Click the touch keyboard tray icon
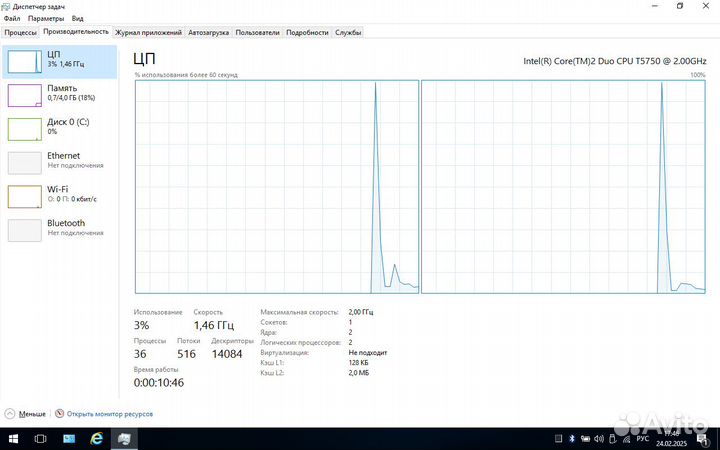The height and width of the screenshot is (450, 720). (558, 439)
